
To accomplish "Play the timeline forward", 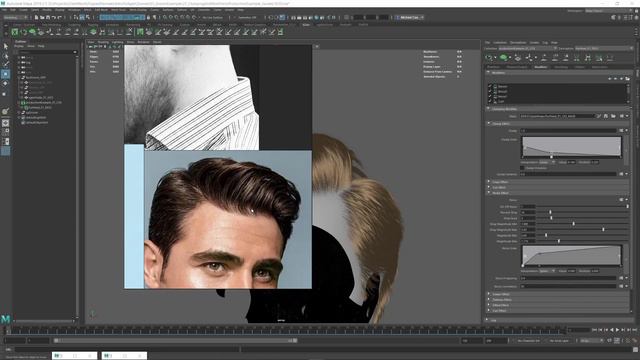I will coord(617,330).
